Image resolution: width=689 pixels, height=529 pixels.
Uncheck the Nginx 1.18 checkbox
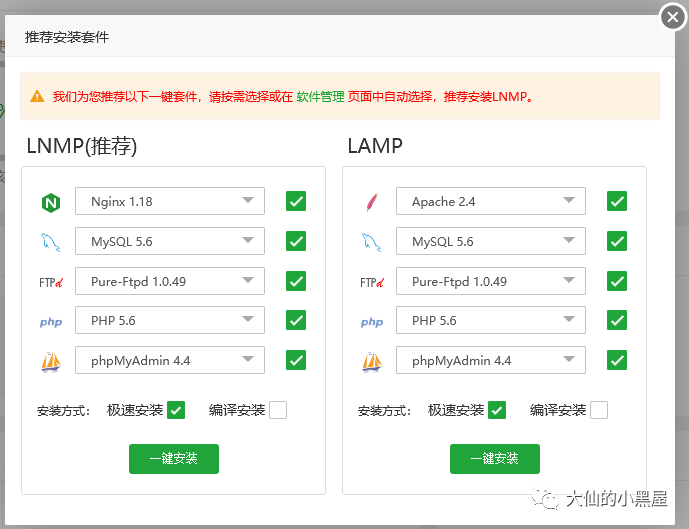pyautogui.click(x=296, y=201)
